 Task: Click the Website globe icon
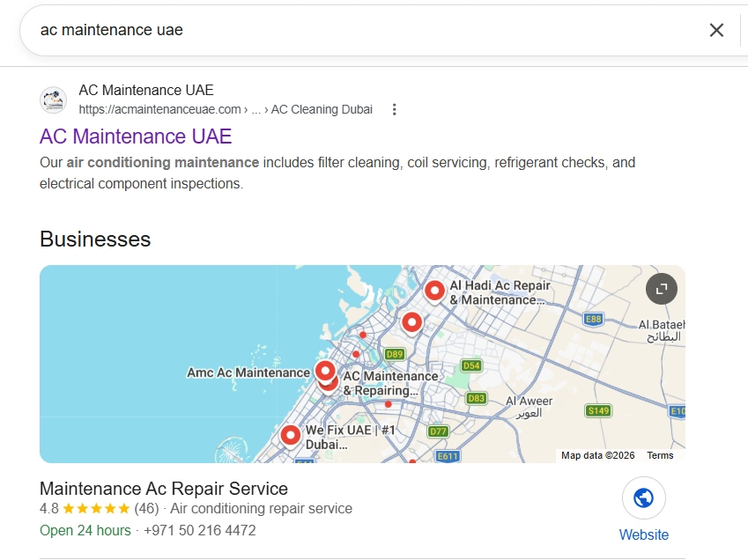(643, 498)
